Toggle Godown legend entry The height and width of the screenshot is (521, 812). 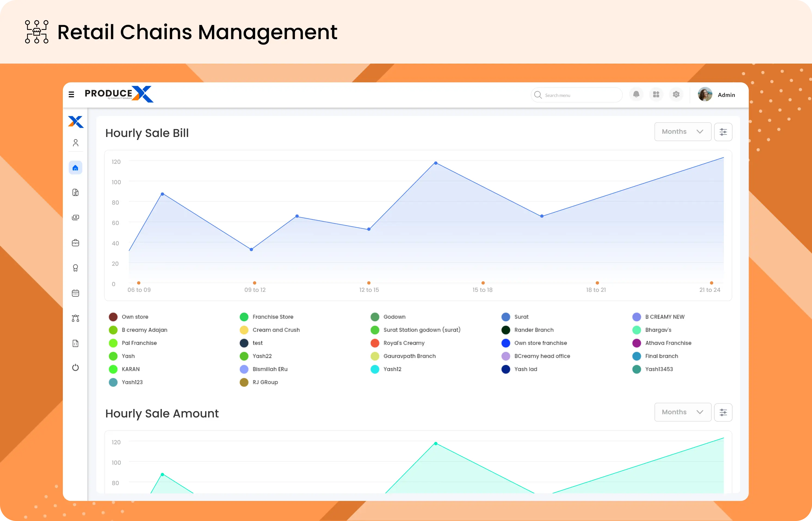point(388,317)
